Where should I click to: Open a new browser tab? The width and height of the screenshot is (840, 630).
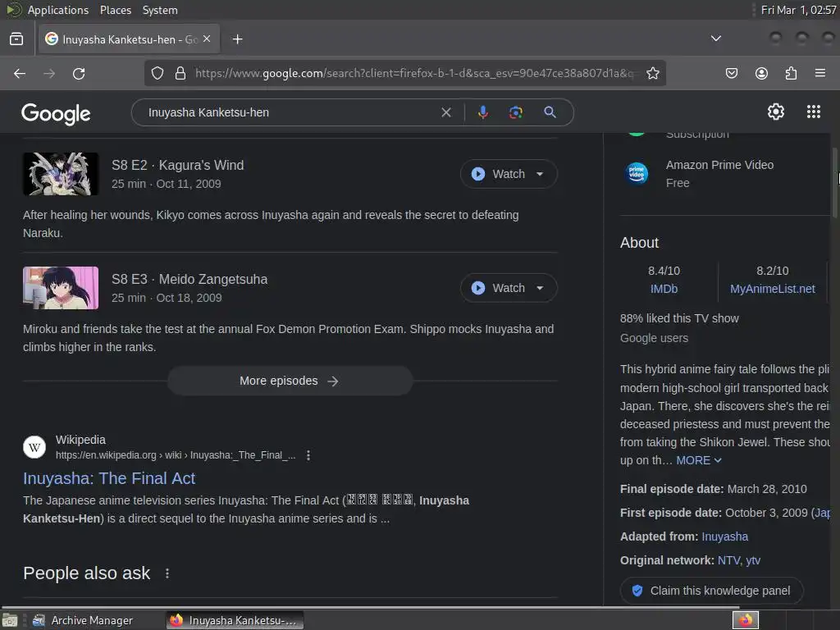pyautogui.click(x=237, y=39)
